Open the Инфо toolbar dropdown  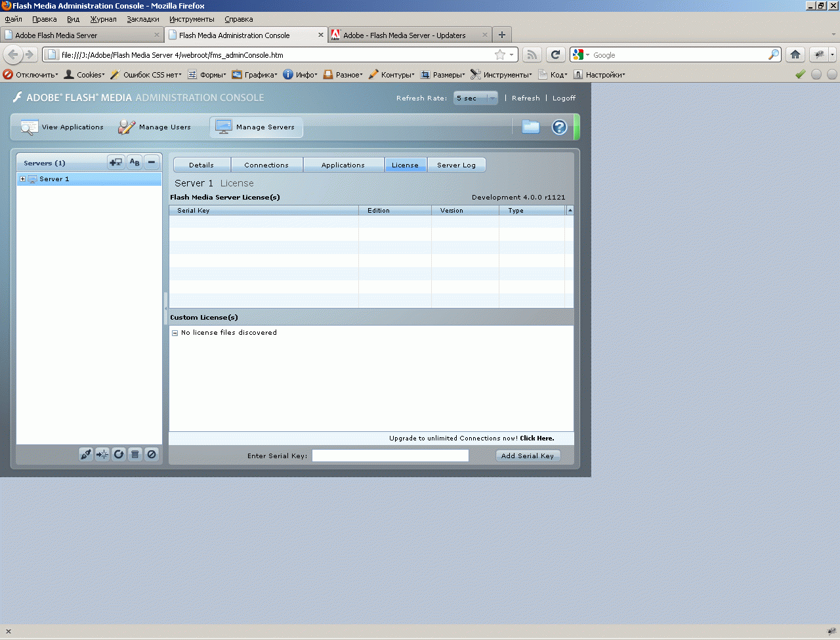click(300, 74)
